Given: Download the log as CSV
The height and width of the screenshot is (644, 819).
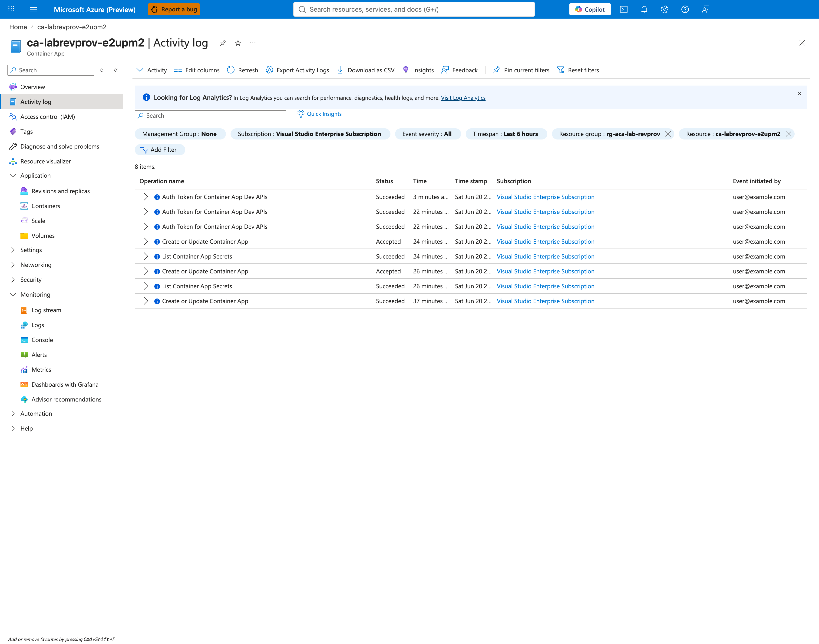Looking at the screenshot, I should 366,70.
